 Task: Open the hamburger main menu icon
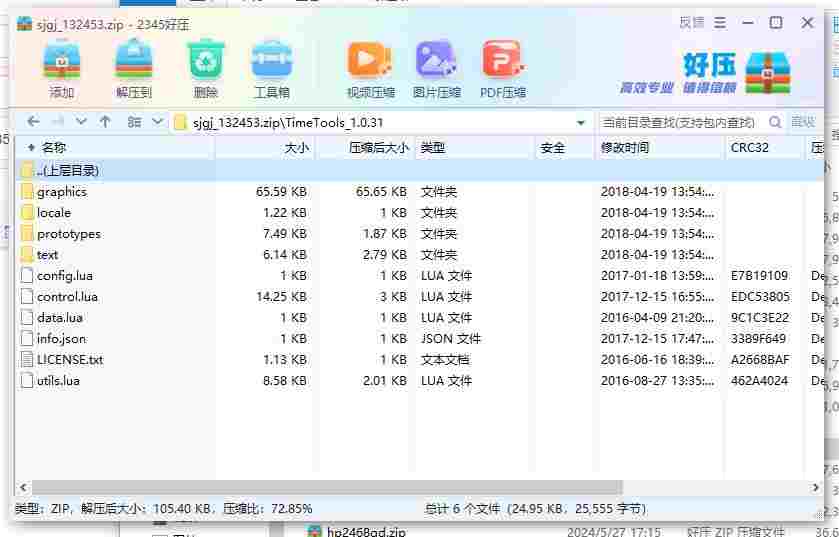coord(720,23)
